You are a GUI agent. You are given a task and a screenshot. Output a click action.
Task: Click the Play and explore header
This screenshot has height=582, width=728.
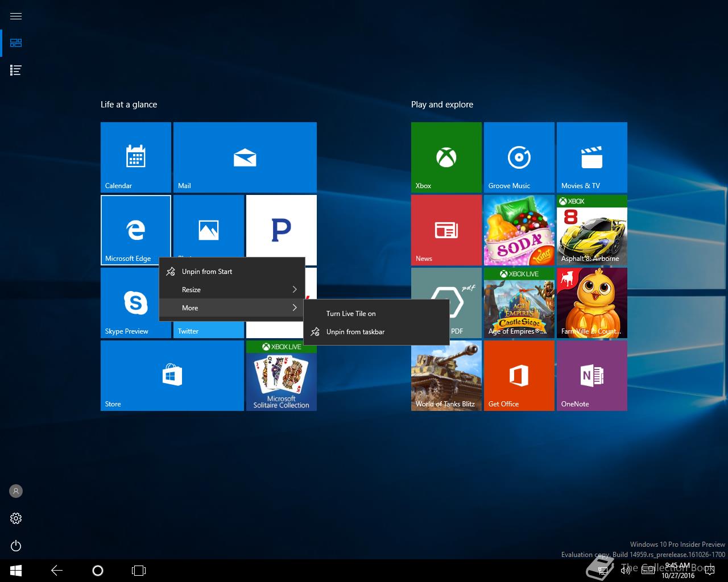point(442,105)
